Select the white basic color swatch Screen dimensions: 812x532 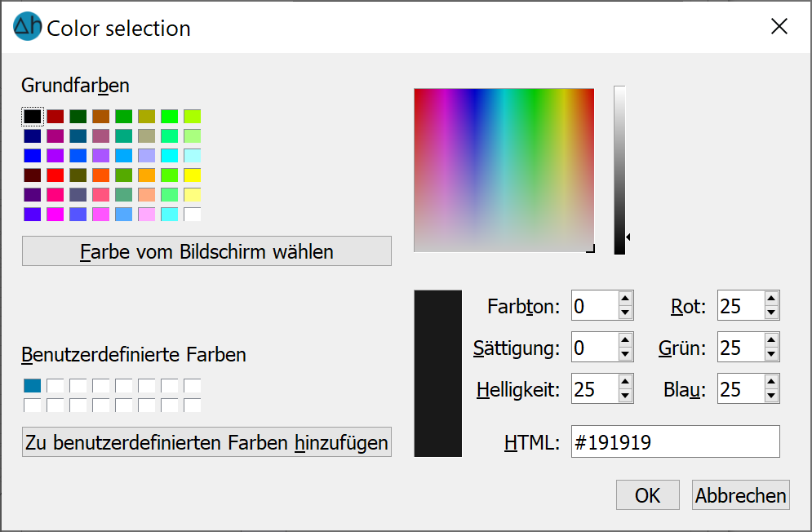(192, 215)
